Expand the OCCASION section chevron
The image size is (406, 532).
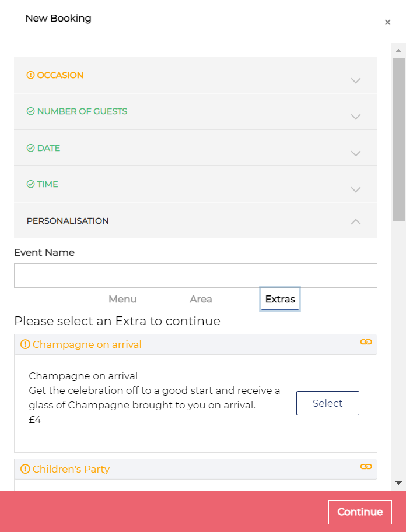pos(356,81)
